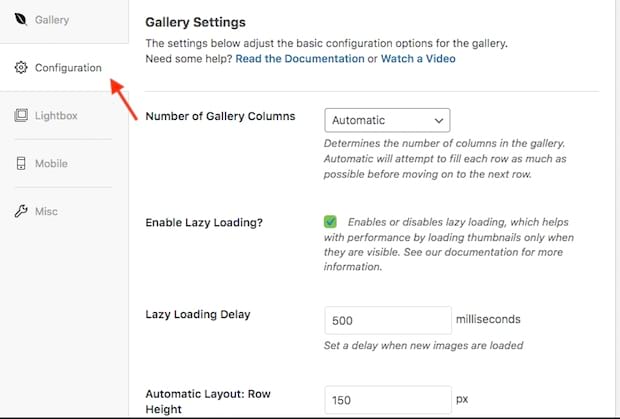This screenshot has width=620, height=419.
Task: Click the Configuration gear icon
Action: click(x=21, y=68)
